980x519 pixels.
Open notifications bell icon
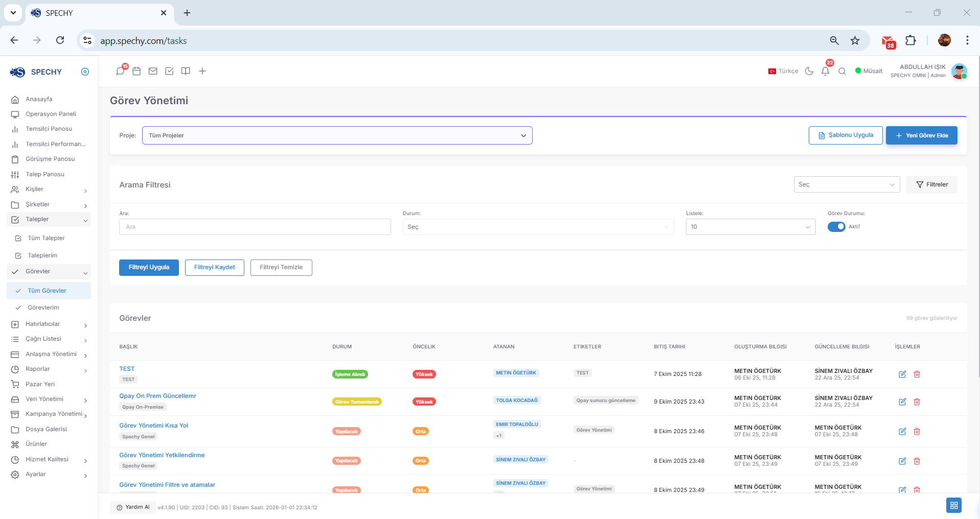tap(825, 71)
